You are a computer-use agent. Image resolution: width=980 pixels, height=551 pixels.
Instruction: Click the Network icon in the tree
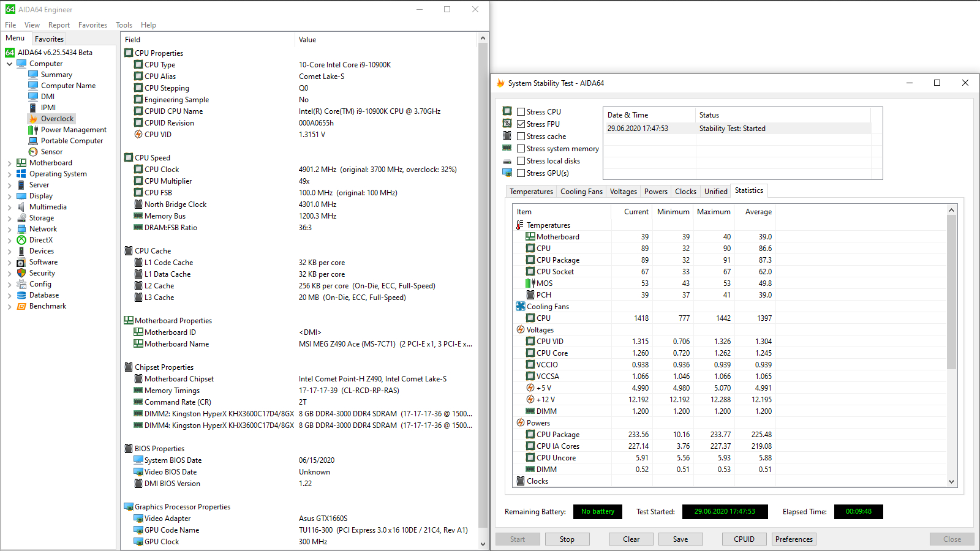coord(21,229)
